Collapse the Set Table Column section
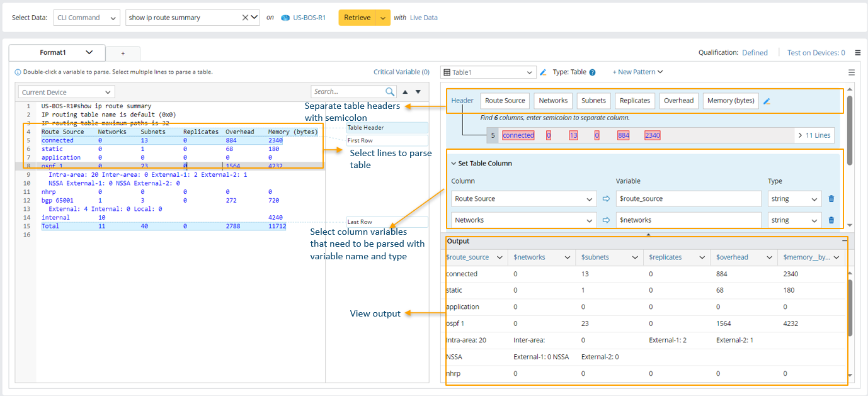 454,164
